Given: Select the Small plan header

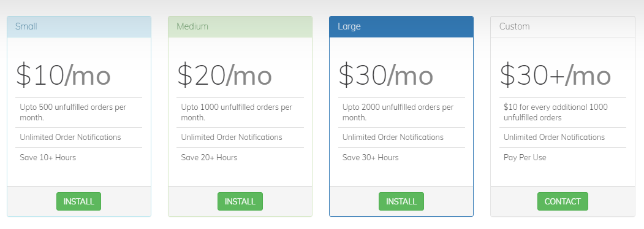Looking at the screenshot, I should 79,27.
